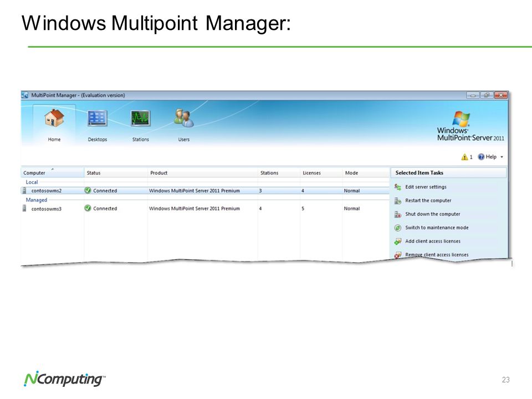The width and height of the screenshot is (532, 399).
Task: Choose Shut down the computer link
Action: (x=433, y=214)
